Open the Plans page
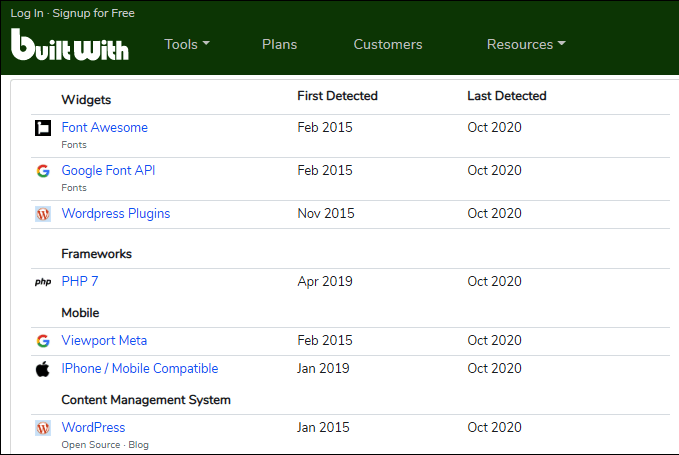 (x=279, y=44)
